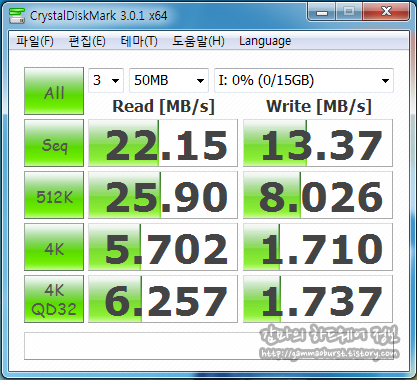Click the CrystalDiskMark title bar icon

(x=17, y=15)
